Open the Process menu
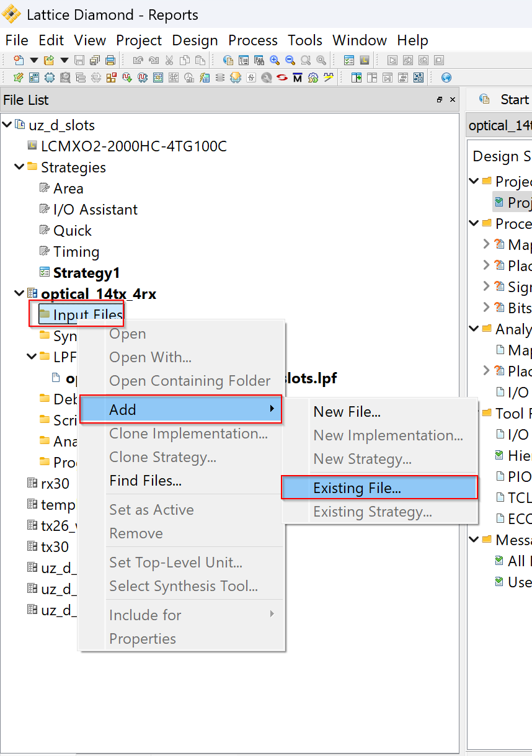The height and width of the screenshot is (756, 532). 253,40
